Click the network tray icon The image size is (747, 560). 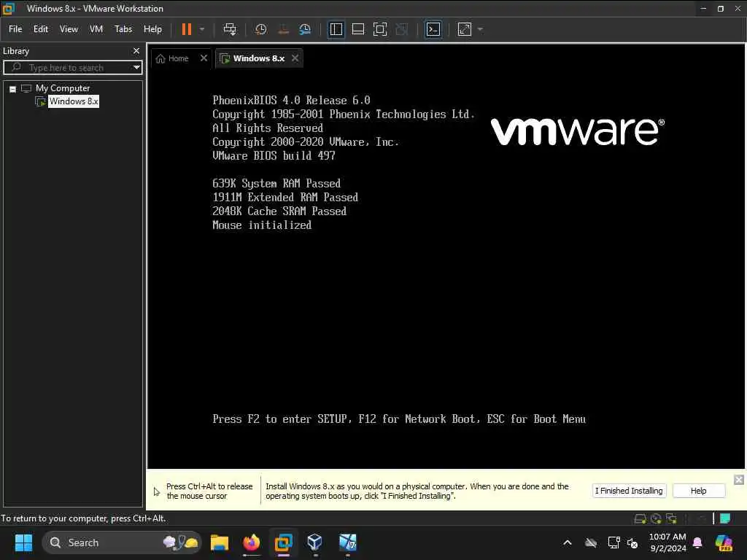(614, 542)
